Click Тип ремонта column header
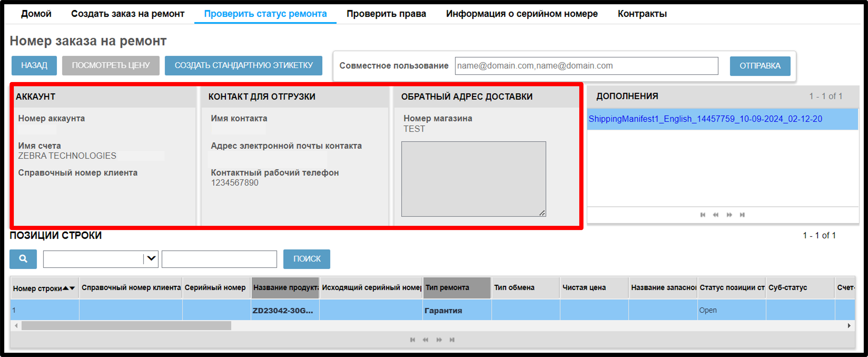This screenshot has height=357, width=868. click(457, 287)
